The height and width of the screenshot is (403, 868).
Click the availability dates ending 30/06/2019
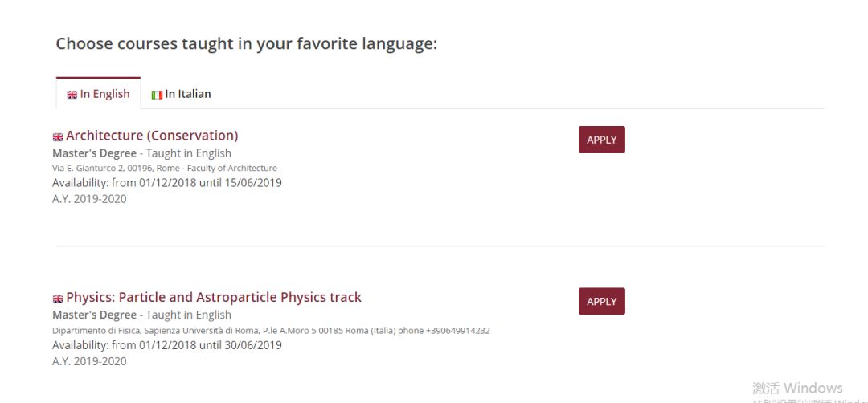click(167, 345)
